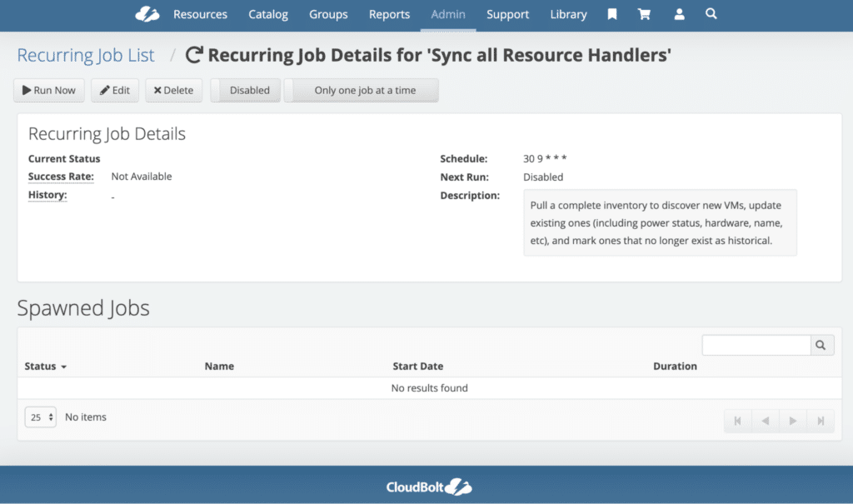
Task: Click the schedule value 30 9 * * *
Action: (x=545, y=158)
